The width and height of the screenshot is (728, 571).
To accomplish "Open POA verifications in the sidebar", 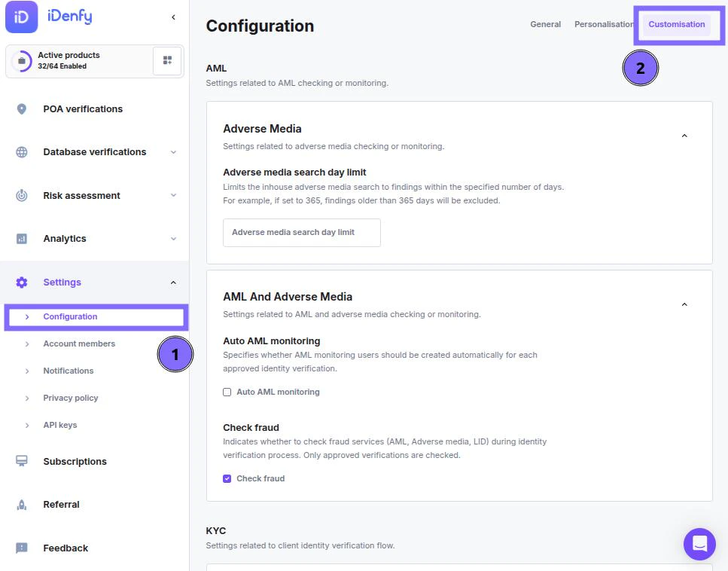I will coord(83,108).
